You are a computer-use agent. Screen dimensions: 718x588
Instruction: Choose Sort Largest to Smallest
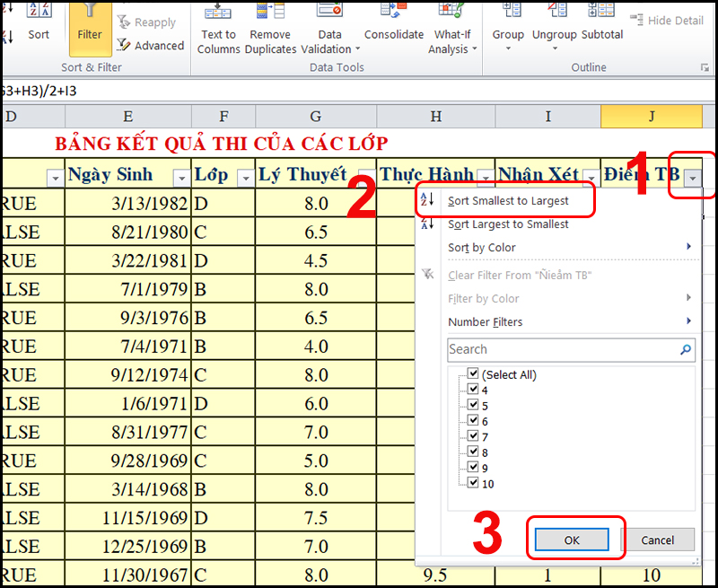coord(507,224)
